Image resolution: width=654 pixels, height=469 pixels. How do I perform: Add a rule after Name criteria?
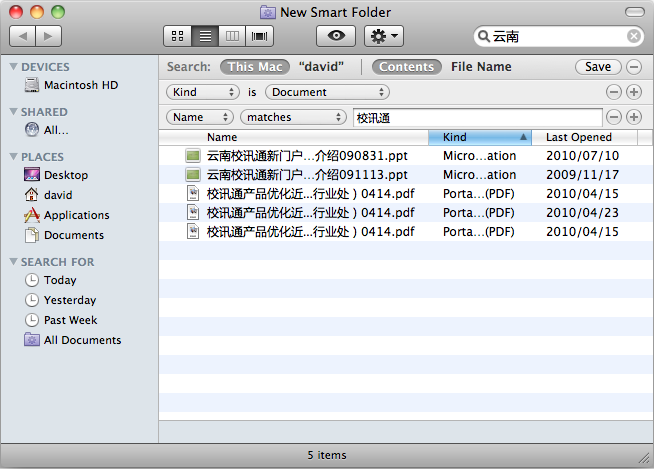pyautogui.click(x=633, y=117)
